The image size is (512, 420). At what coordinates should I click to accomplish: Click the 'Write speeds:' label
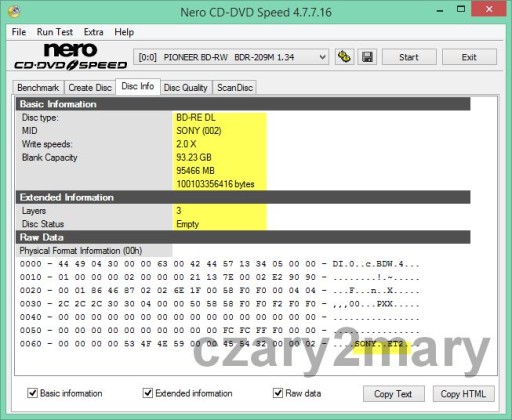pyautogui.click(x=47, y=144)
